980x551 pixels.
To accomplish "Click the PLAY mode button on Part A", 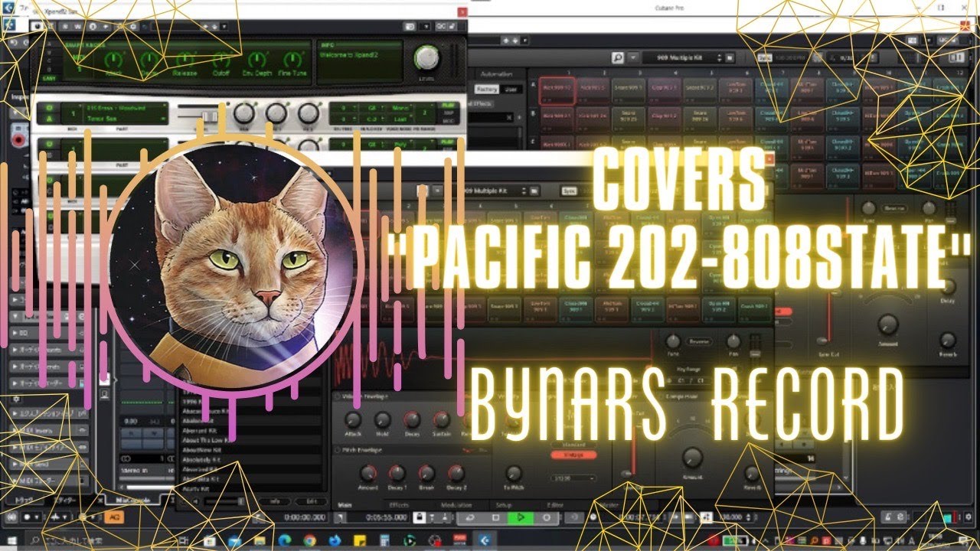I will coord(447,105).
